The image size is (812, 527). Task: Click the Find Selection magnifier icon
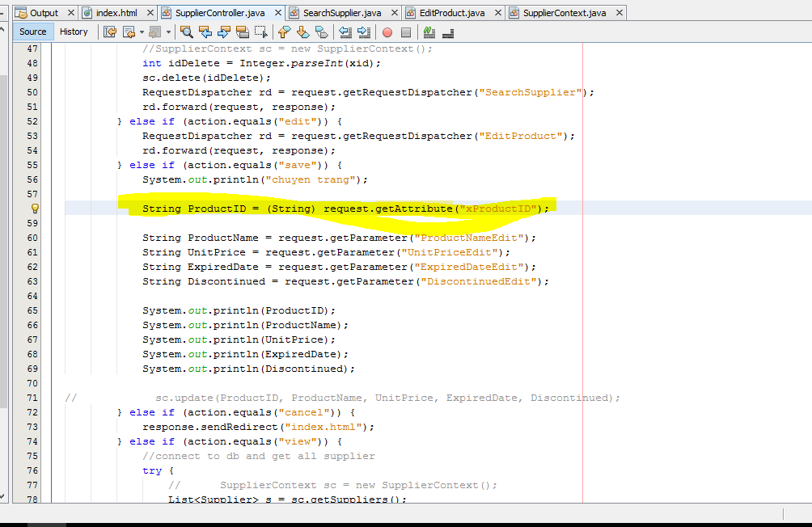187,32
